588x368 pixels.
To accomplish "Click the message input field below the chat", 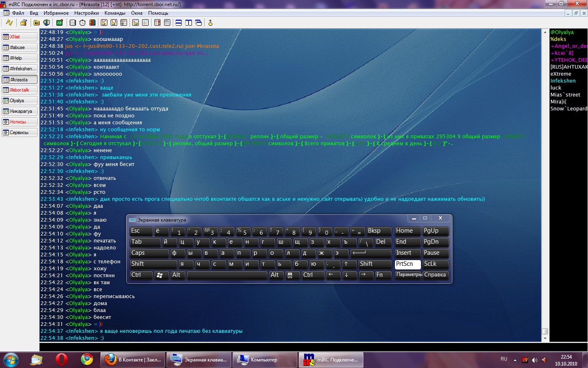I will [313, 347].
